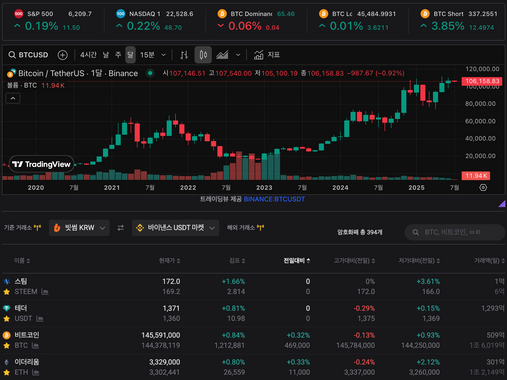Screen dimensions: 507x380
Task: Open the BTCUSD symbol search
Action: pyautogui.click(x=28, y=55)
